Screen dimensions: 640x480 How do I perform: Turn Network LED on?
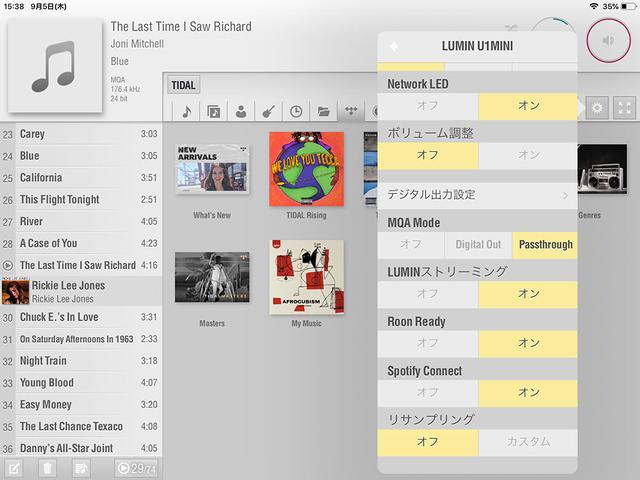pyautogui.click(x=528, y=106)
